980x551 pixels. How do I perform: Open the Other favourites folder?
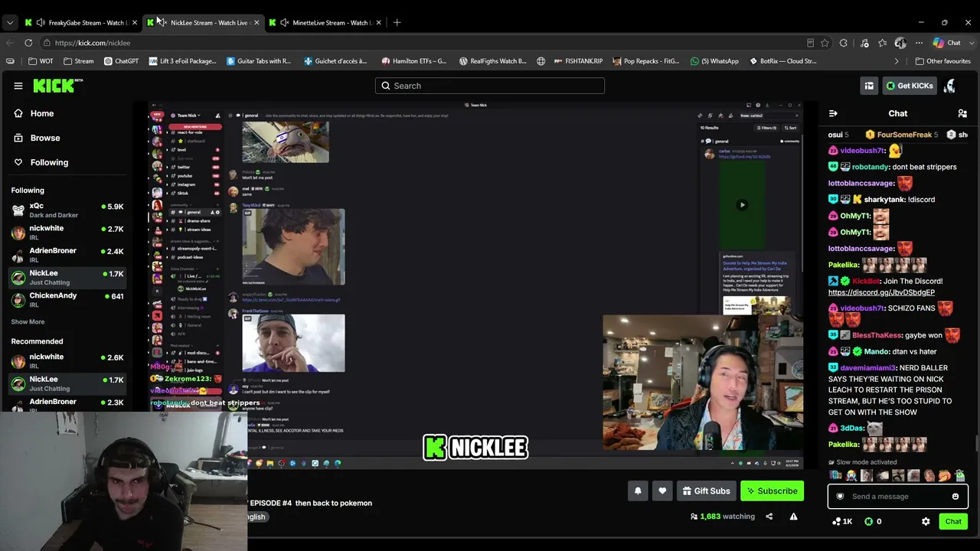[x=943, y=61]
